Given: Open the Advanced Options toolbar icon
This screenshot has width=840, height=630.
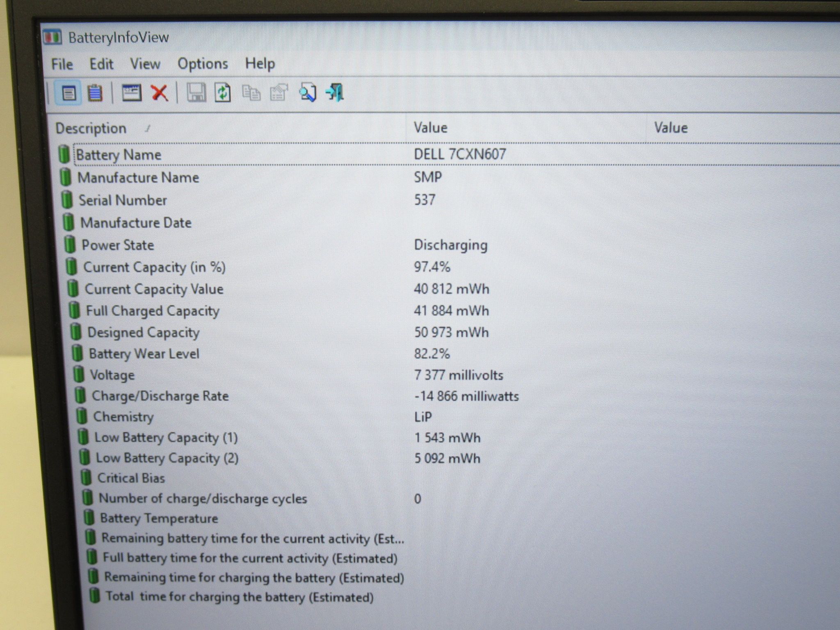Looking at the screenshot, I should point(131,93).
